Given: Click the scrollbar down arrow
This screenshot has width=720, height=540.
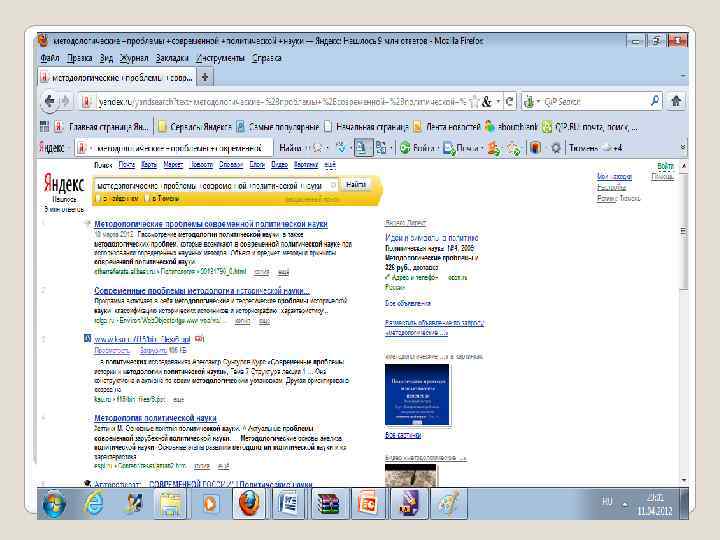Looking at the screenshot, I should pyautogui.click(x=684, y=480).
